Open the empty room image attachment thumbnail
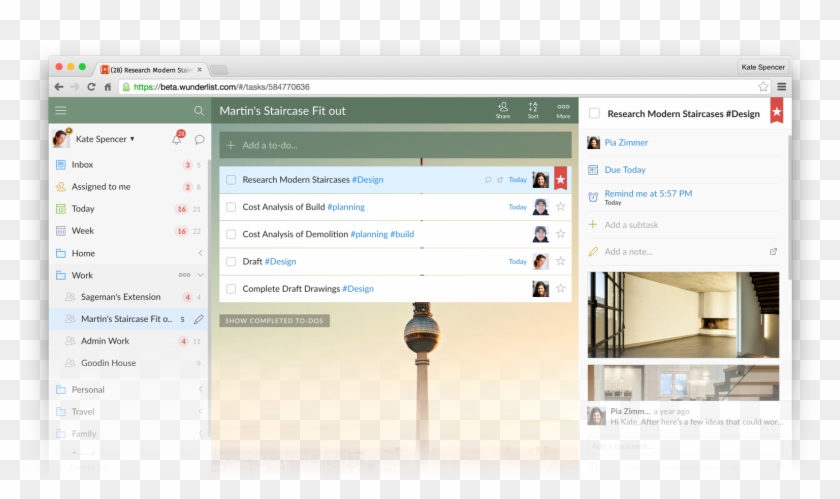 [683, 315]
